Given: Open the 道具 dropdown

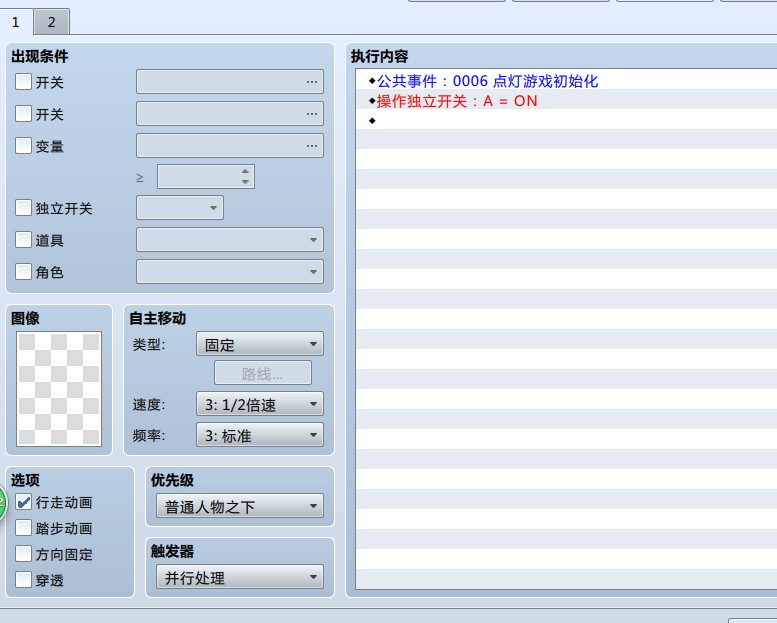Looking at the screenshot, I should tap(230, 240).
